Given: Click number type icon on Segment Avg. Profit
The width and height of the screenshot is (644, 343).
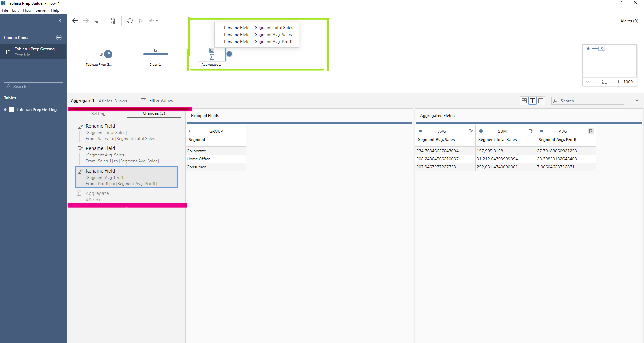Looking at the screenshot, I should point(541,131).
